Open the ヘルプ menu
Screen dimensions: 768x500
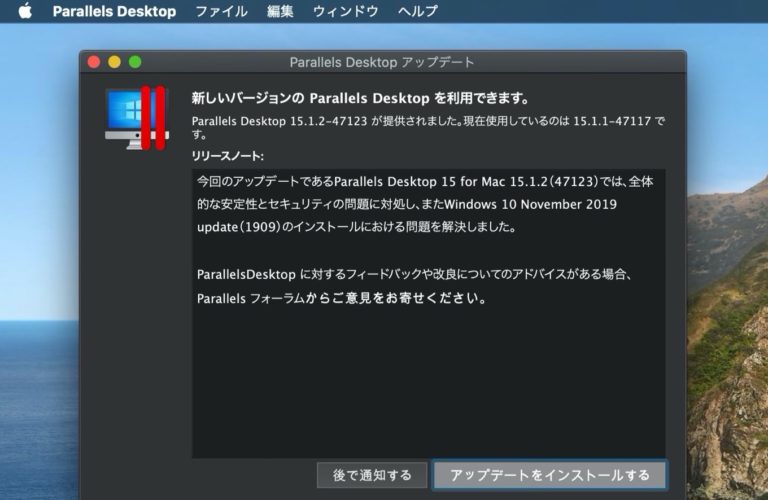pos(417,12)
